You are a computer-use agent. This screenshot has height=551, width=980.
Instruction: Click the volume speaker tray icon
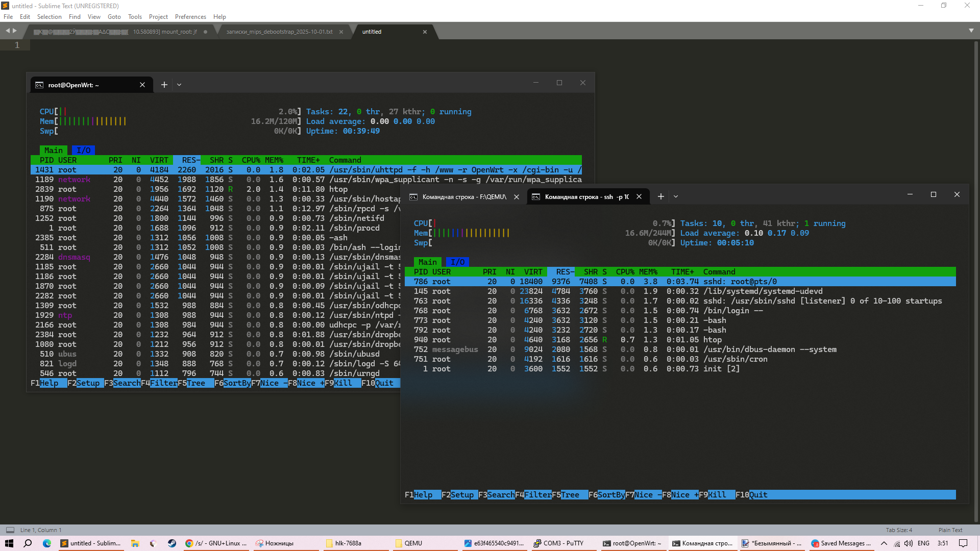909,543
